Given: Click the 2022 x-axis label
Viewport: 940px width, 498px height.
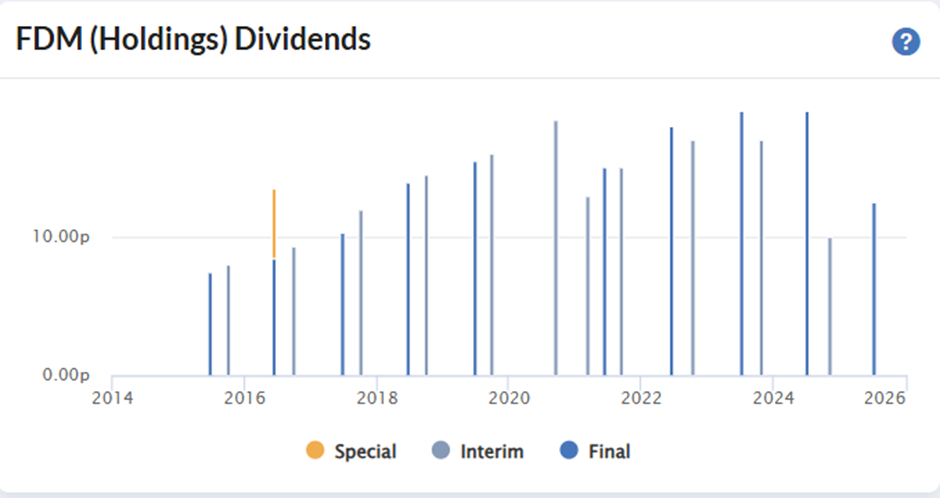Looking at the screenshot, I should click(641, 398).
